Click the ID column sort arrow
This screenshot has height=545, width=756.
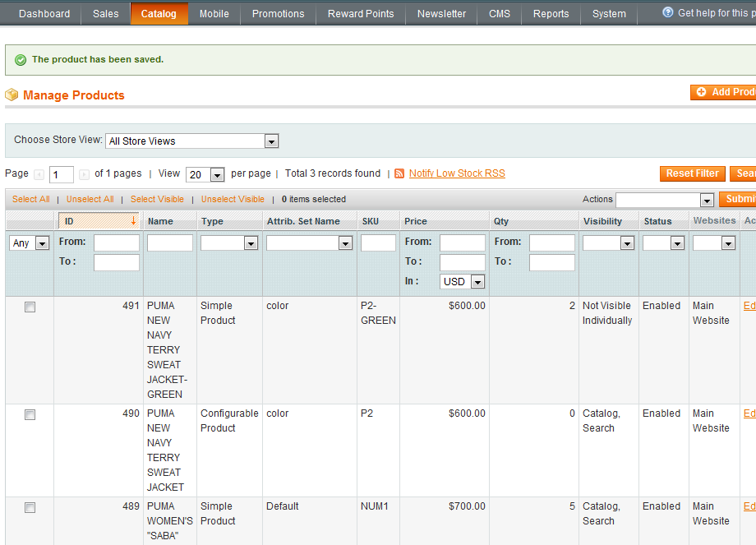click(x=134, y=221)
